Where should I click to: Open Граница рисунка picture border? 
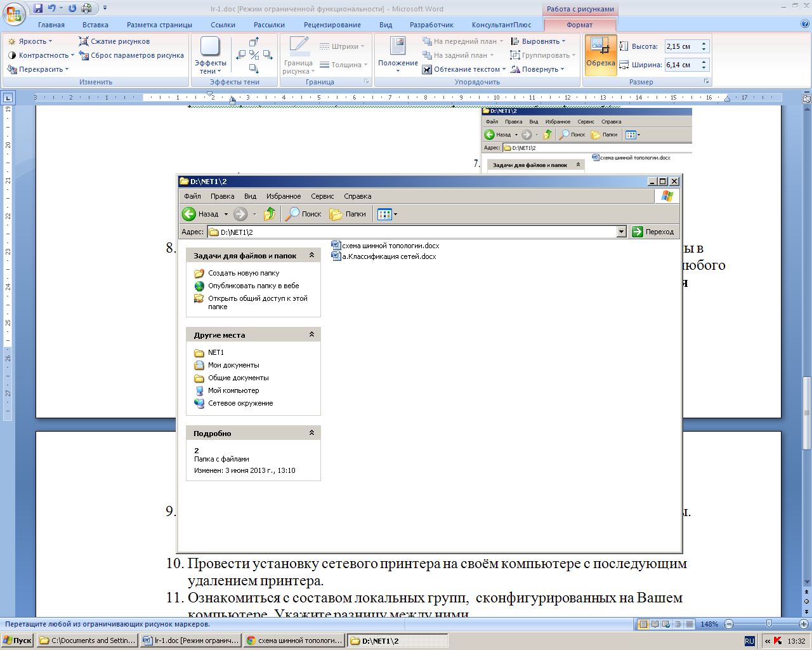[298, 55]
